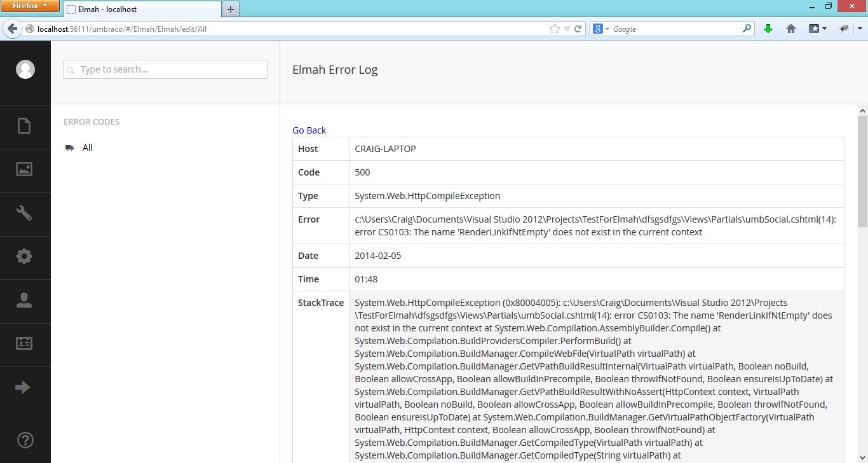Click the 01:48 time value

point(366,279)
